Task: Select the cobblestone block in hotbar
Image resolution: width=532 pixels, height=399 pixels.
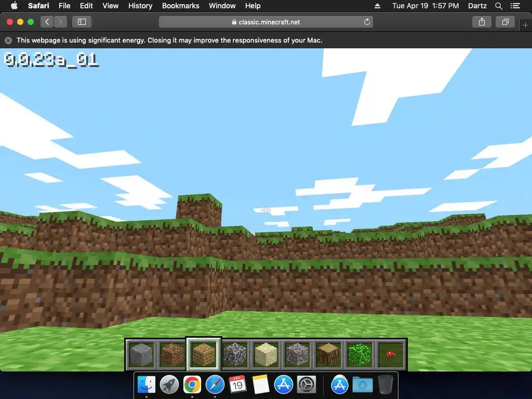Action: [x=235, y=354]
